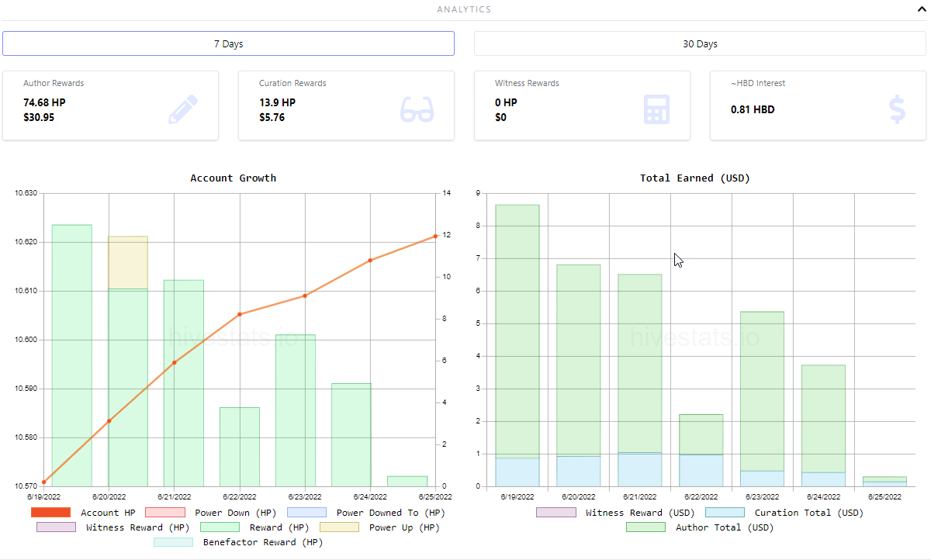Viewport: 931px width, 560px height.
Task: Hide the Witness Reward (USD) series
Action: pyautogui.click(x=616, y=513)
